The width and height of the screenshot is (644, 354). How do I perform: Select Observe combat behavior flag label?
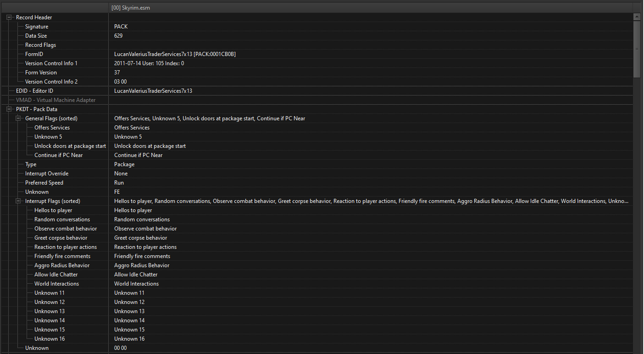(x=66, y=229)
